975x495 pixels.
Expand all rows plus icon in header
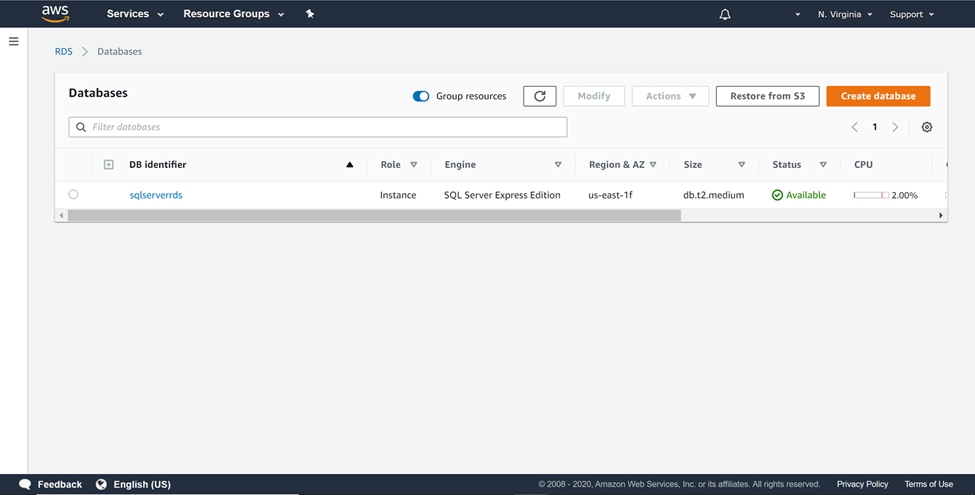109,165
